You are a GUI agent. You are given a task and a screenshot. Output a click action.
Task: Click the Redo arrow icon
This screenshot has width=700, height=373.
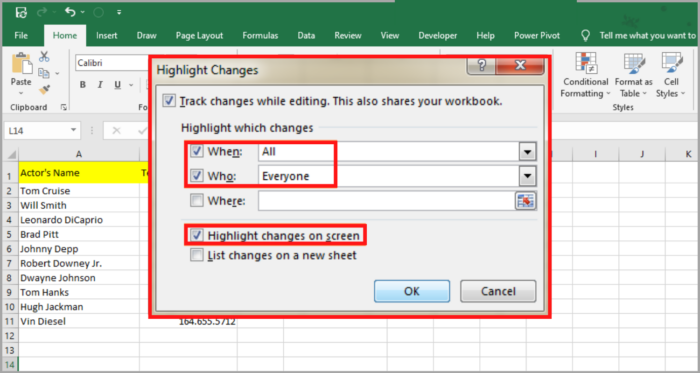[42, 12]
